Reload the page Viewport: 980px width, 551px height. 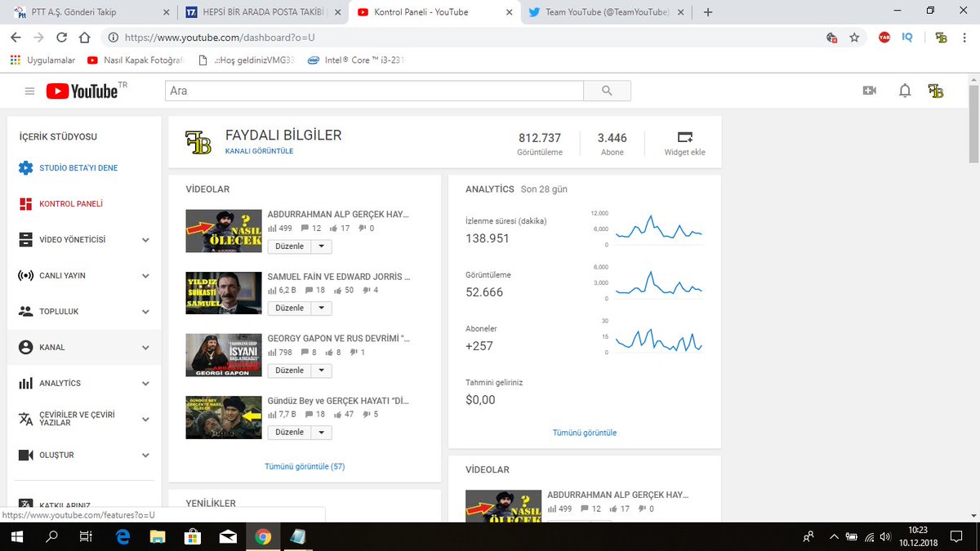62,38
